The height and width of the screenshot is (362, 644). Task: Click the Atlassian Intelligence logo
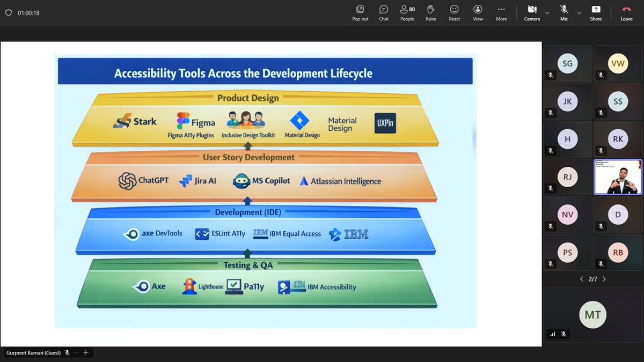coord(340,181)
